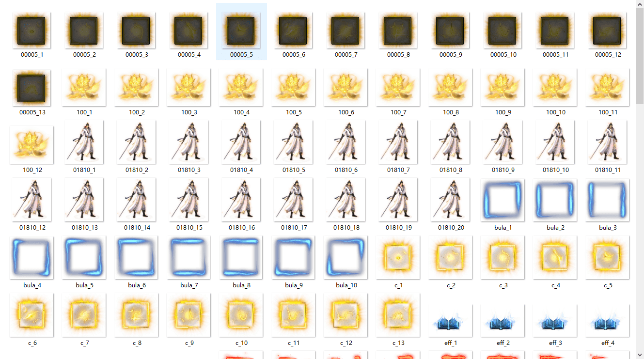Click the label 100_3

point(189,112)
